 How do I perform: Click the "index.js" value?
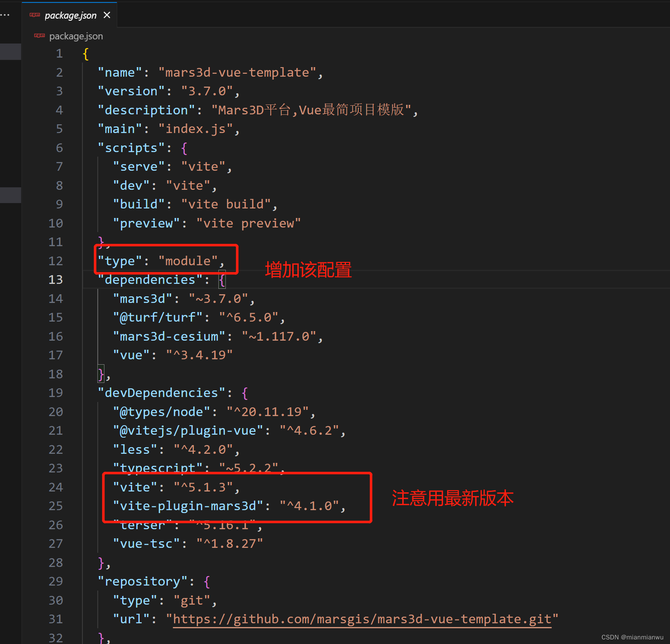click(x=196, y=129)
